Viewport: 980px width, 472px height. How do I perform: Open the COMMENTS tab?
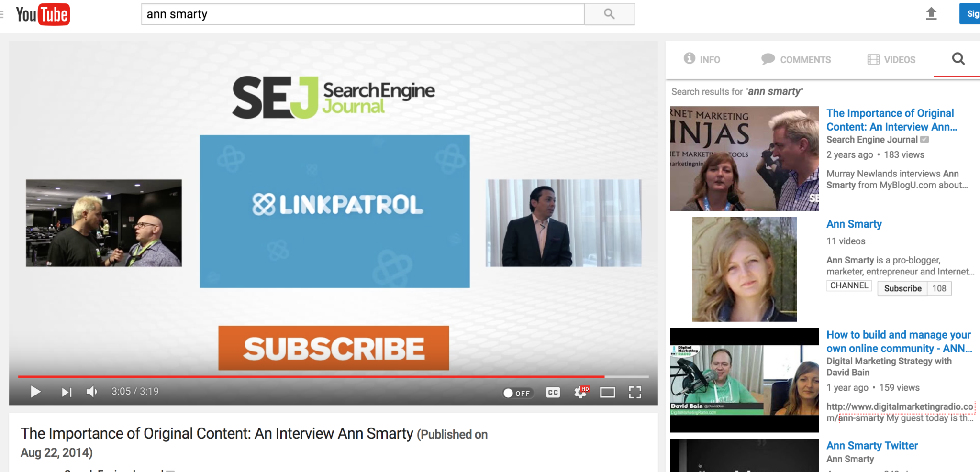(x=796, y=59)
